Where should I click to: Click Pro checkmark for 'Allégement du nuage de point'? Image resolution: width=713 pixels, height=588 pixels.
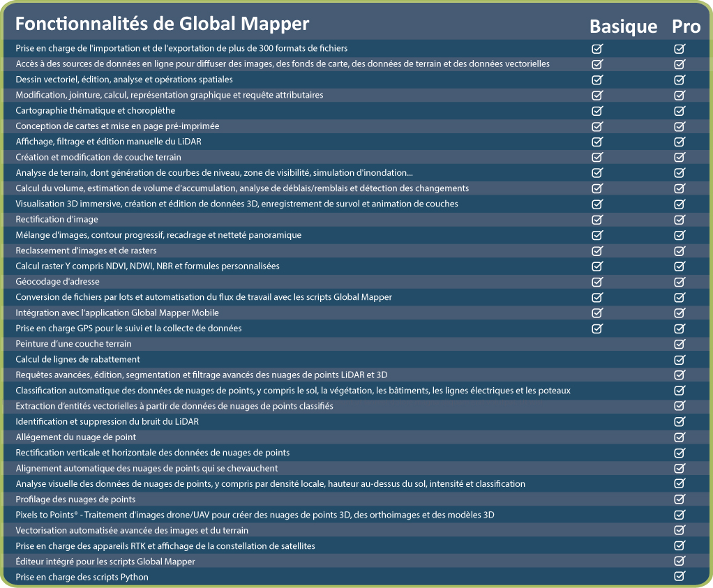[680, 437]
